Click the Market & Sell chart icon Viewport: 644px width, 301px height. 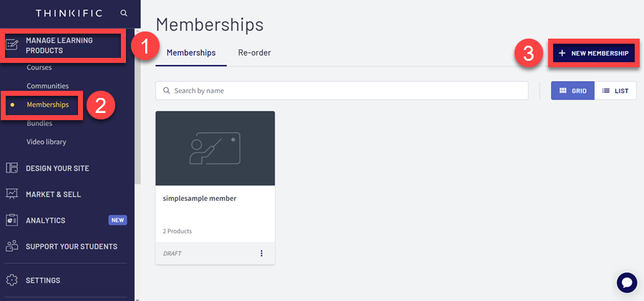coord(12,194)
